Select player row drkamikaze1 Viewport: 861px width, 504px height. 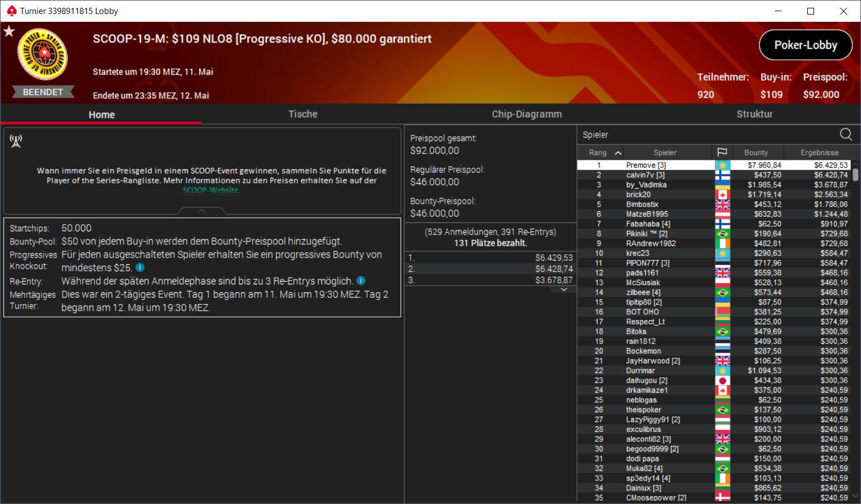[713, 390]
